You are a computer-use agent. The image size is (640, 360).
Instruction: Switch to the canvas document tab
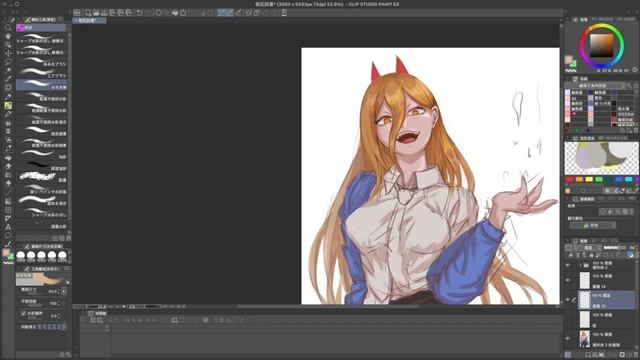click(90, 20)
